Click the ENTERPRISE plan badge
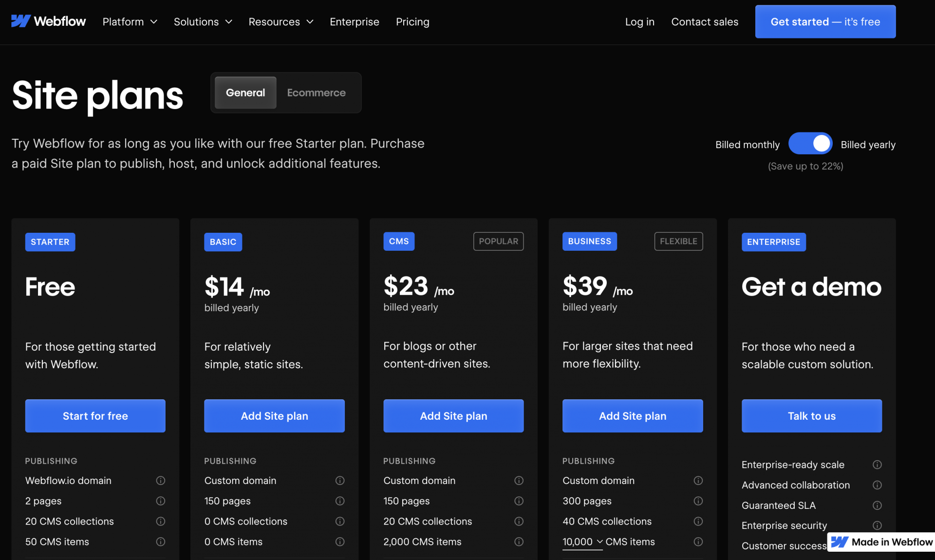 click(x=774, y=242)
